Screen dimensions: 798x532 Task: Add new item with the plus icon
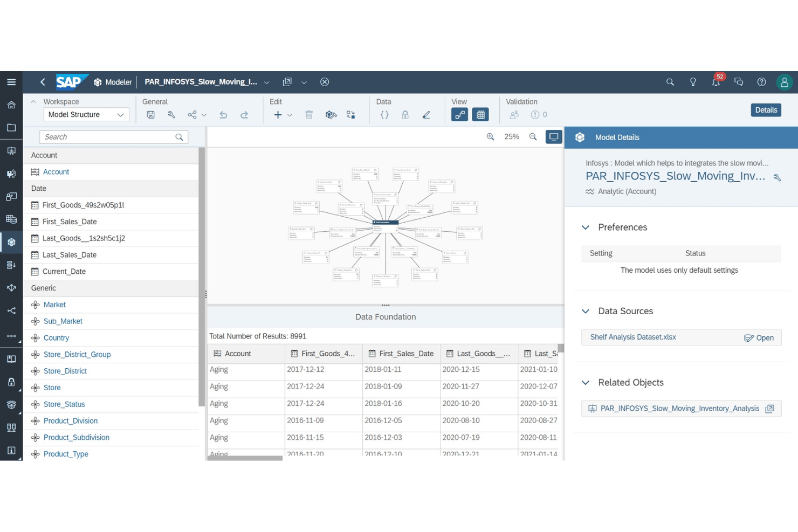[x=278, y=115]
